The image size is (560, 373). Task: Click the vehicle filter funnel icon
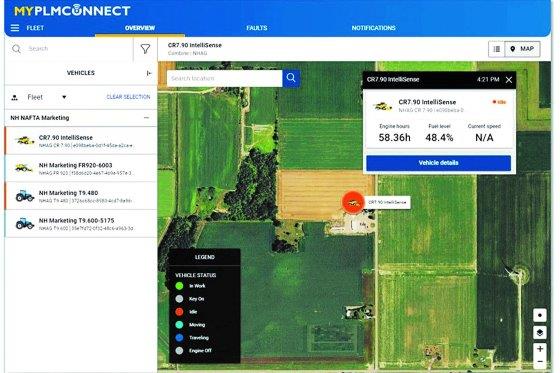145,49
